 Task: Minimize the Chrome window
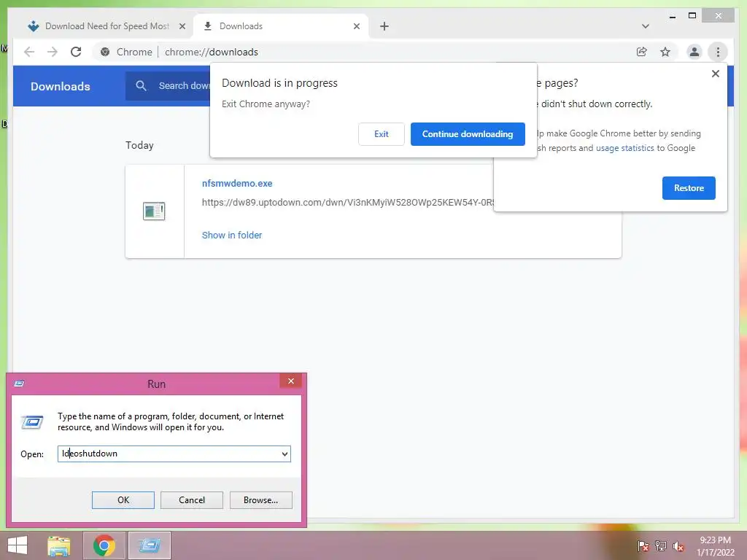[672, 16]
